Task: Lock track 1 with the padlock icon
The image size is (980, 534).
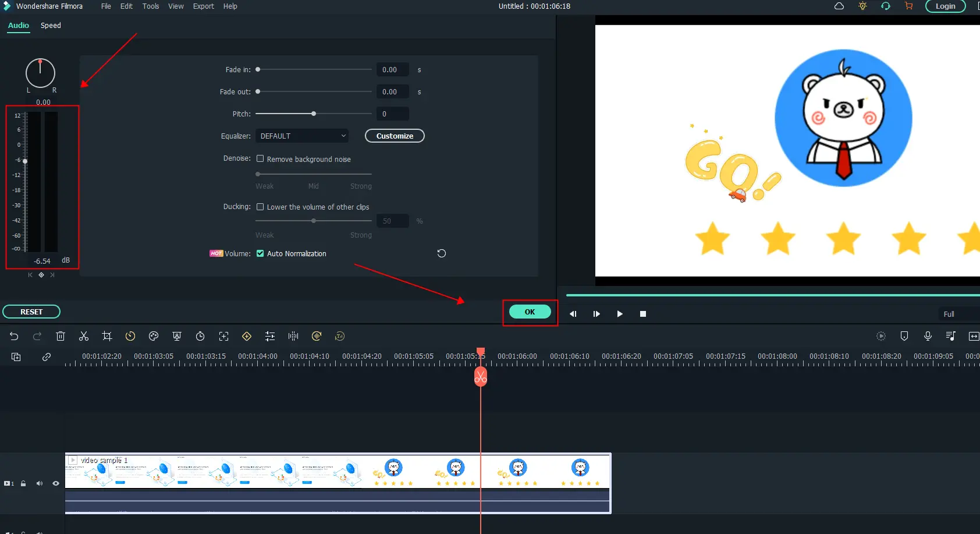Action: (23, 483)
